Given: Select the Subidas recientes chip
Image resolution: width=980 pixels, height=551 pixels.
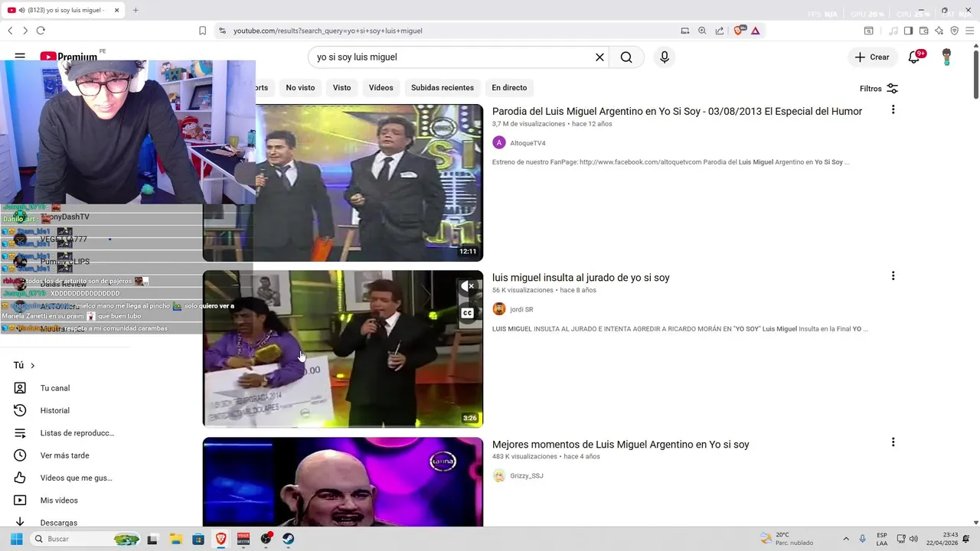Looking at the screenshot, I should click(443, 87).
